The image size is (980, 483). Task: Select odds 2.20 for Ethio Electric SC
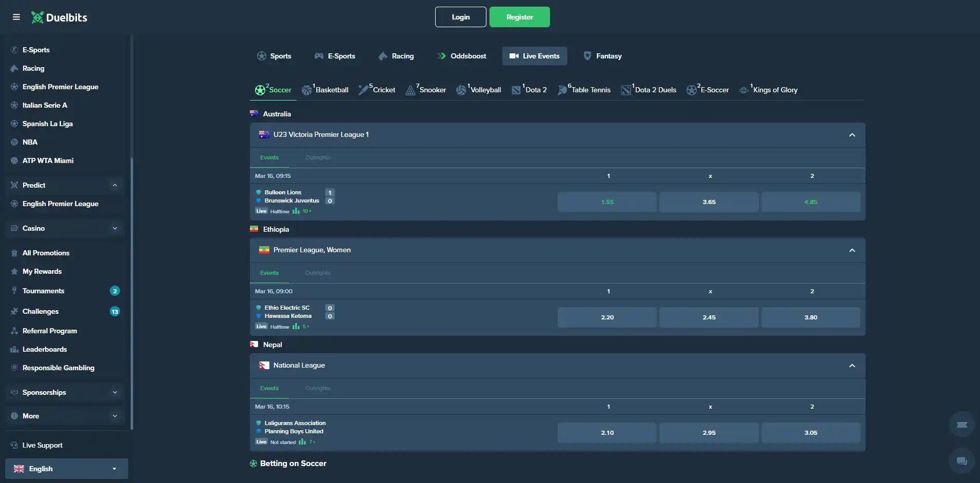[607, 317]
